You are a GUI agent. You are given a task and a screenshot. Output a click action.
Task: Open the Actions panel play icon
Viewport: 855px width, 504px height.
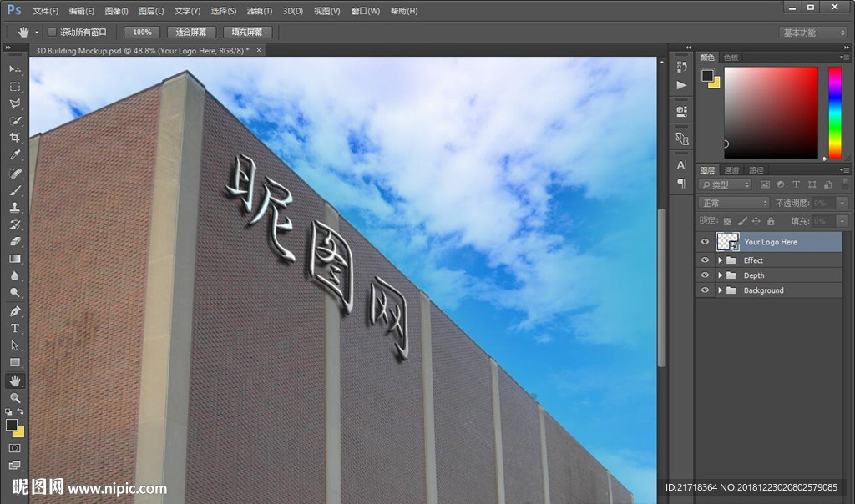pyautogui.click(x=681, y=85)
